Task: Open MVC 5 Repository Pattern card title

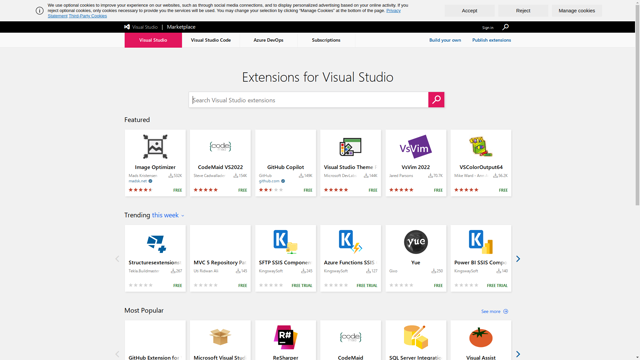Action: tap(220, 262)
